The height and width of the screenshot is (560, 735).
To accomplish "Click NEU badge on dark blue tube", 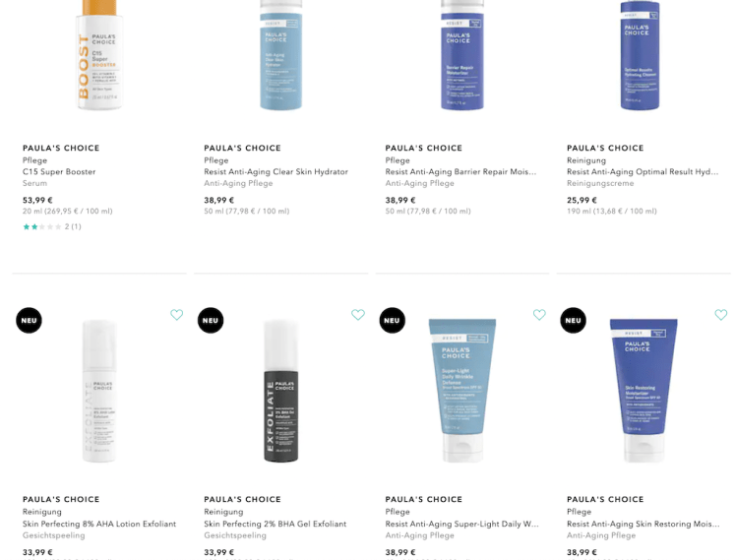I will [574, 320].
